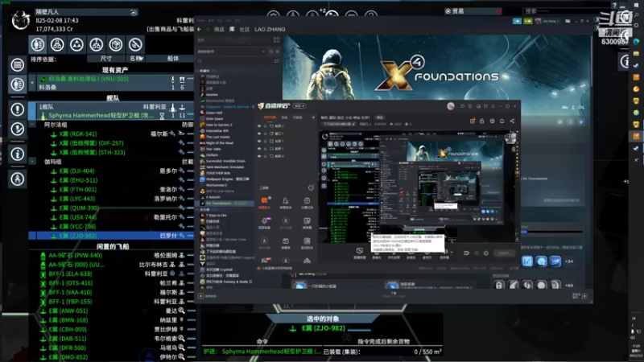Click the triangle-pattern X4 tab icon
The width and height of the screenshot is (644, 362).
click(x=76, y=44)
